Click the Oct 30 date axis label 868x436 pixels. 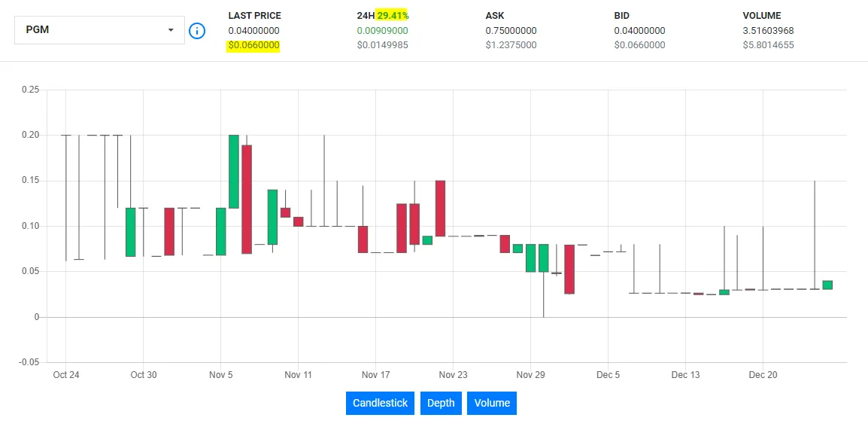144,375
